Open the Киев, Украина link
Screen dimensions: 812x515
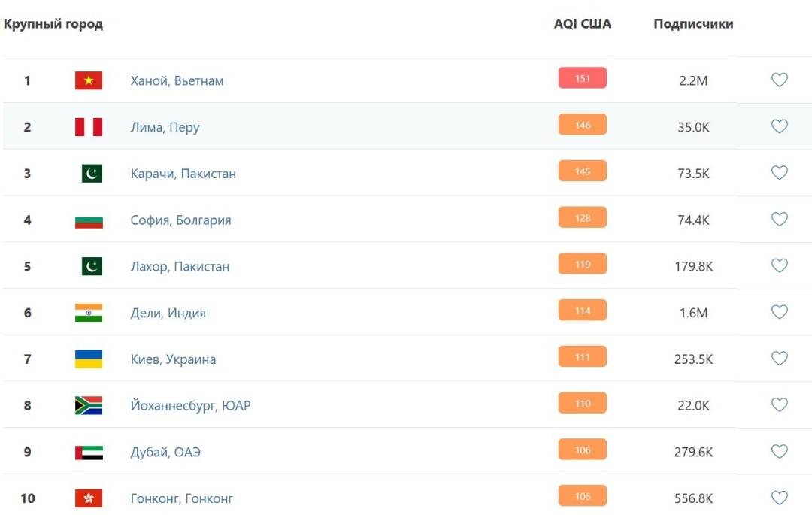tap(173, 359)
